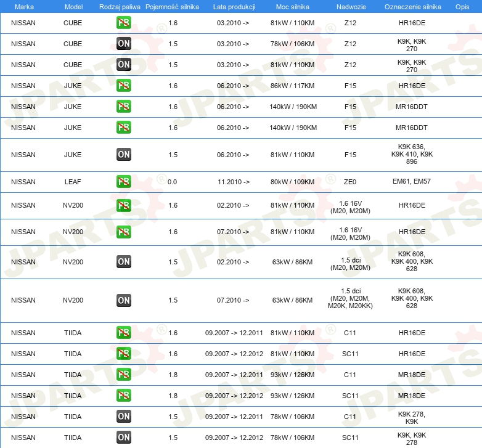
Task: Click the Nadwozie column header
Action: (351, 7)
